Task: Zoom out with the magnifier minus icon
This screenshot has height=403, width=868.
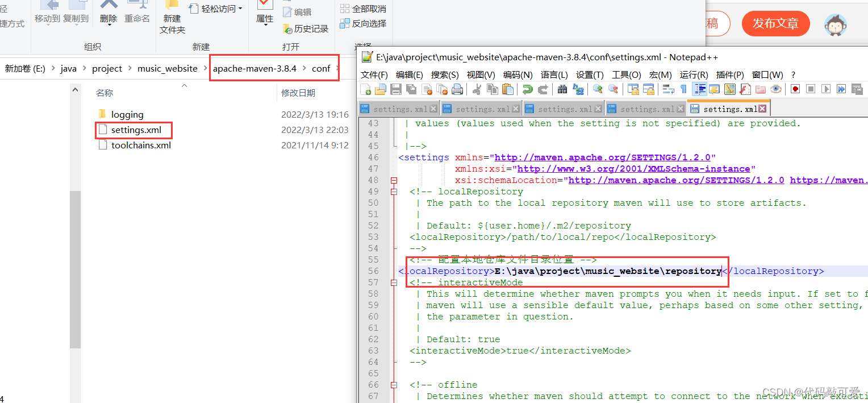Action: click(614, 89)
